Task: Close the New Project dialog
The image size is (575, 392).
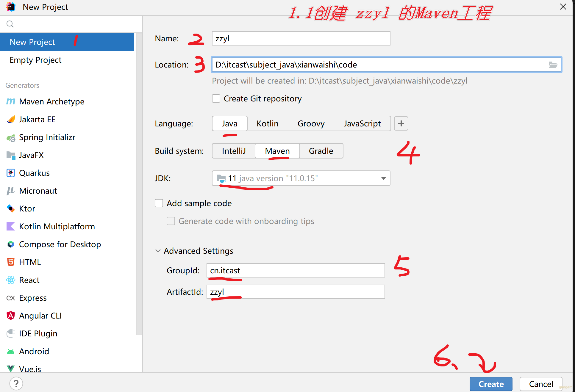Action: point(563,7)
